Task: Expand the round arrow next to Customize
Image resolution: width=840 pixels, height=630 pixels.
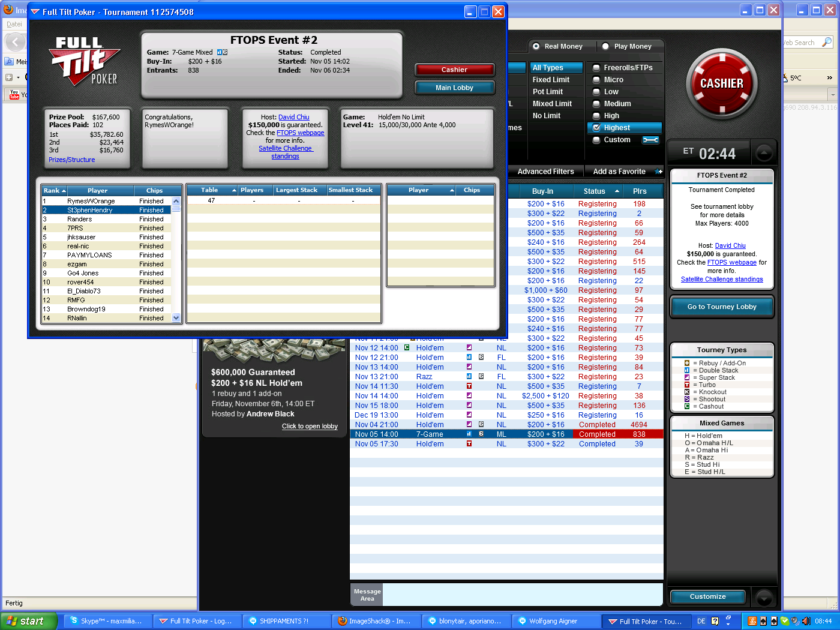Action: click(764, 598)
